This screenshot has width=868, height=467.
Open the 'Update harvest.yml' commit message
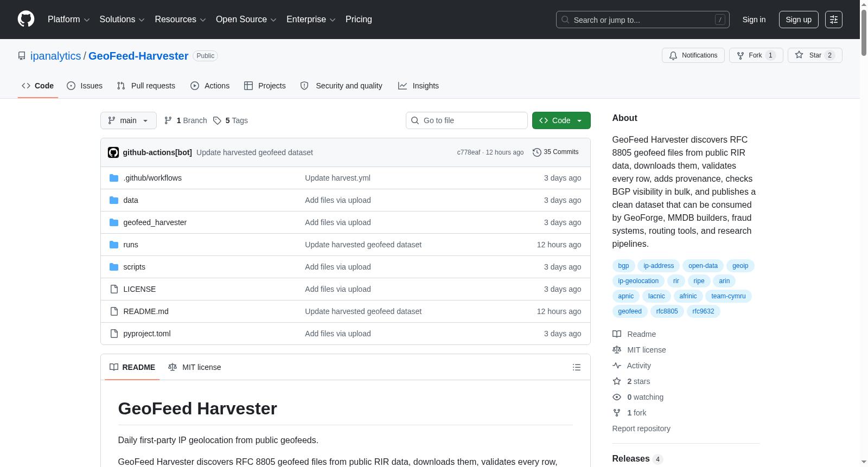point(338,178)
